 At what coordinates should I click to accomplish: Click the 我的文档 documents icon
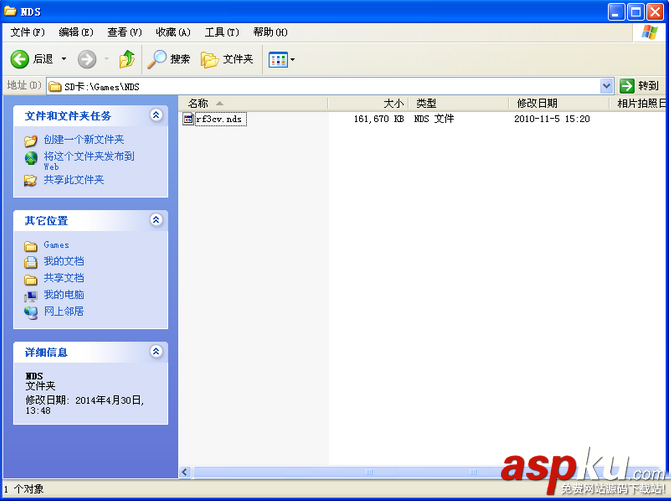point(31,262)
